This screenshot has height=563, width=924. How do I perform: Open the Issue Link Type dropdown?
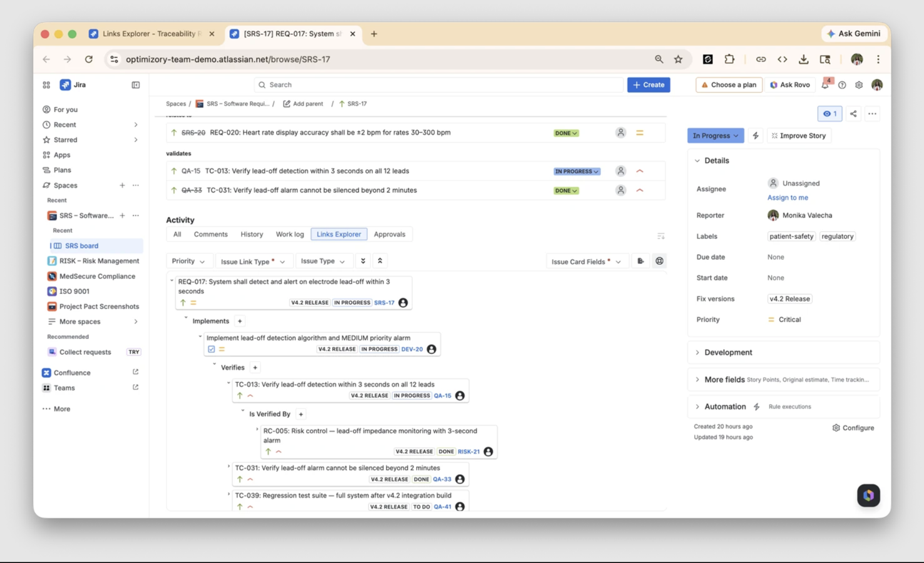pyautogui.click(x=252, y=261)
